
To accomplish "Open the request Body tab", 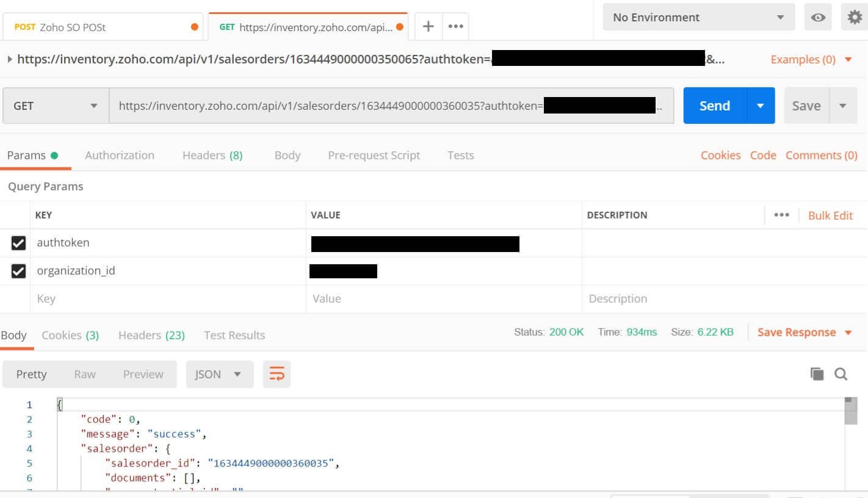I will pos(288,155).
